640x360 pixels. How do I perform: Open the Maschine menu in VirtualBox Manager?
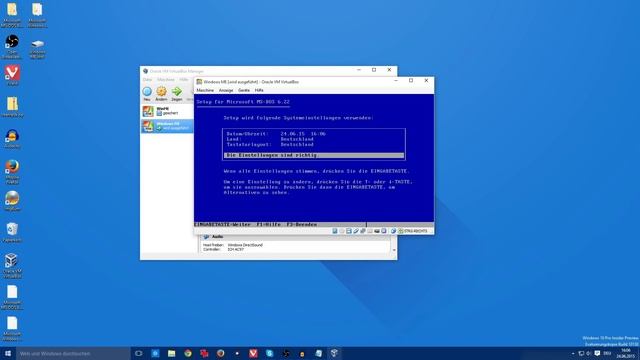pyautogui.click(x=166, y=80)
